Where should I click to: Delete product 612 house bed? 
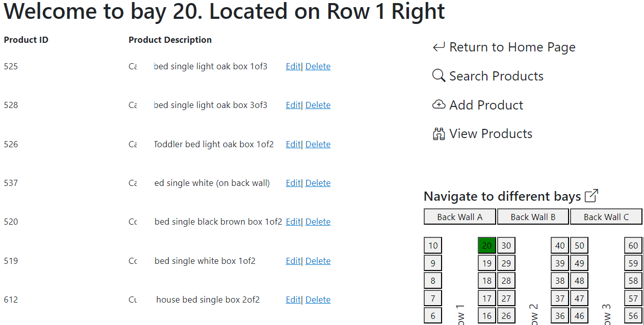318,300
